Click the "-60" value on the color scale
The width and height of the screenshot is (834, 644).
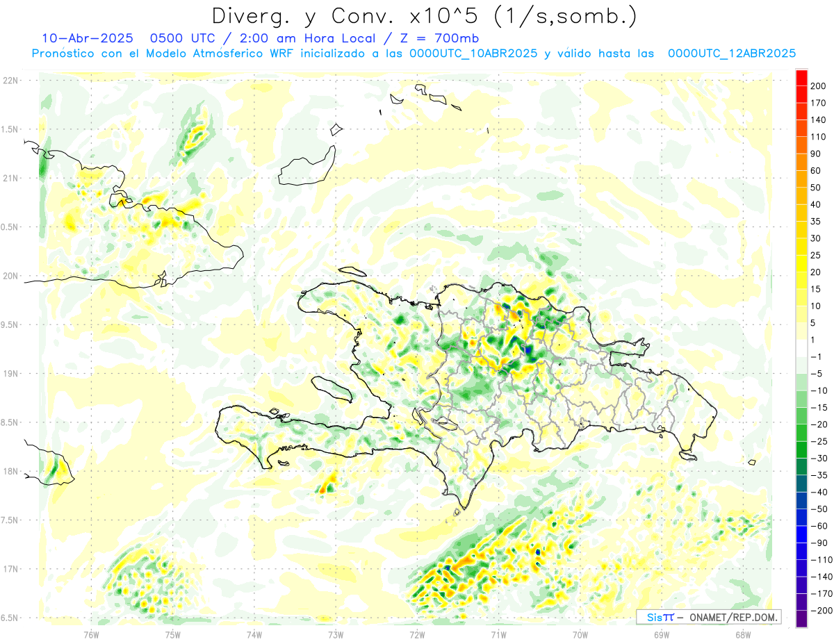819,526
